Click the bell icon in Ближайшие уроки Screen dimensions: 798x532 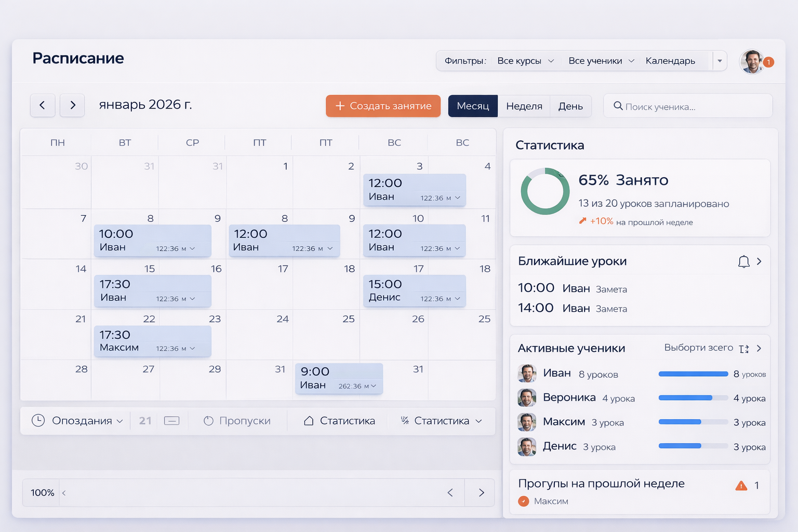(744, 261)
